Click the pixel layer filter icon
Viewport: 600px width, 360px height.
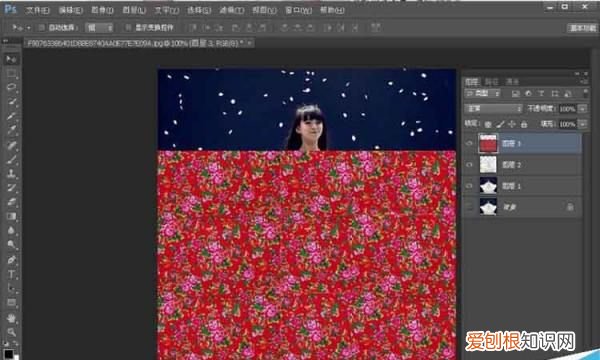pos(515,93)
